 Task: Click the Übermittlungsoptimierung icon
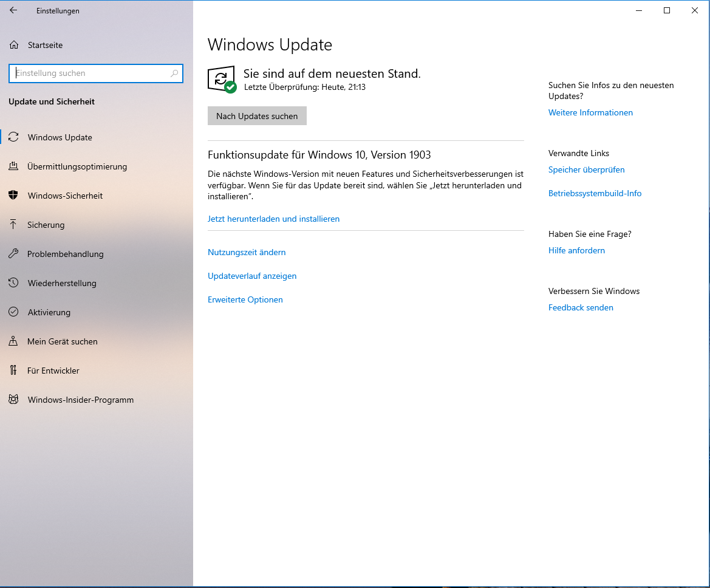click(13, 166)
